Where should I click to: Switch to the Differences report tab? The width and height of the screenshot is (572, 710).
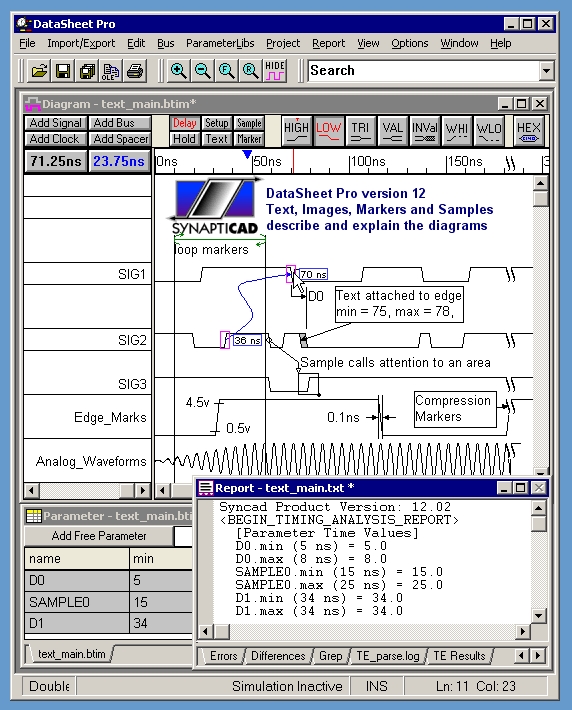tap(278, 656)
